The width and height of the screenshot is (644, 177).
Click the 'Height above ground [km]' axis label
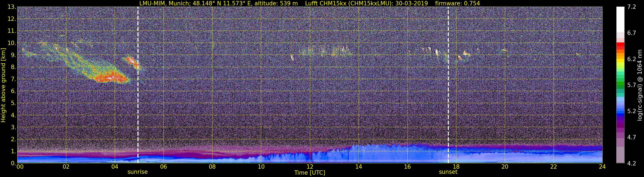click(x=3, y=85)
